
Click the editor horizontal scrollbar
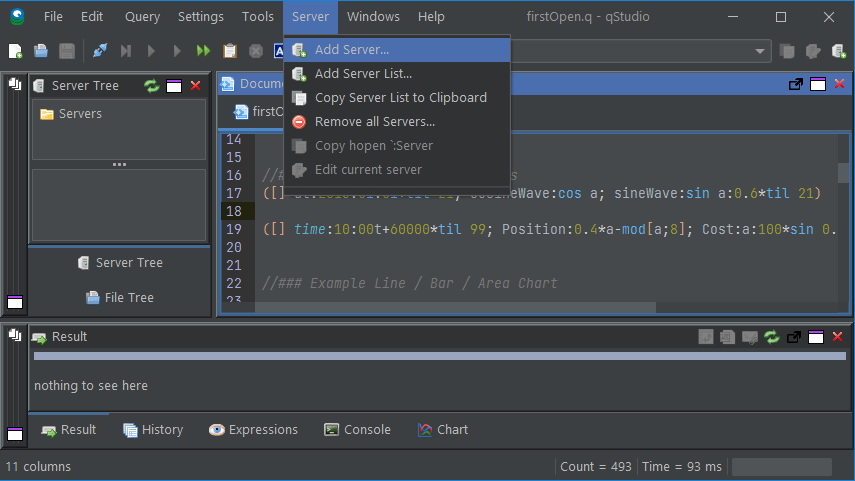tap(455, 308)
